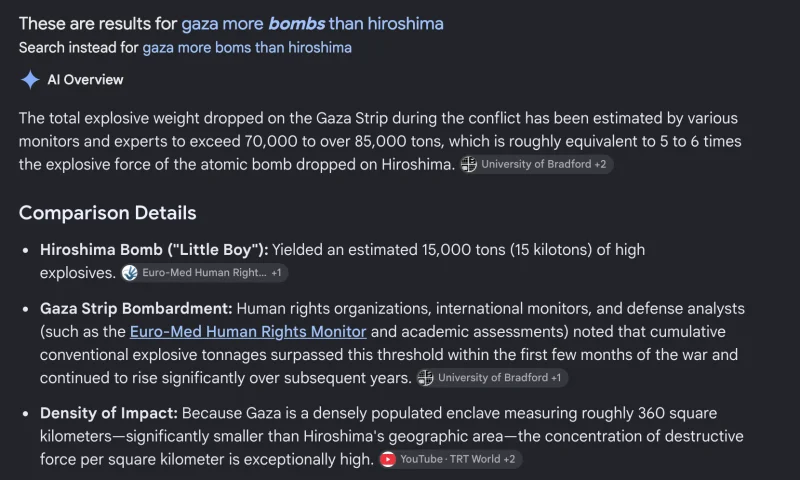Click the "AI Overview" label
The width and height of the screenshot is (800, 480).
click(85, 80)
